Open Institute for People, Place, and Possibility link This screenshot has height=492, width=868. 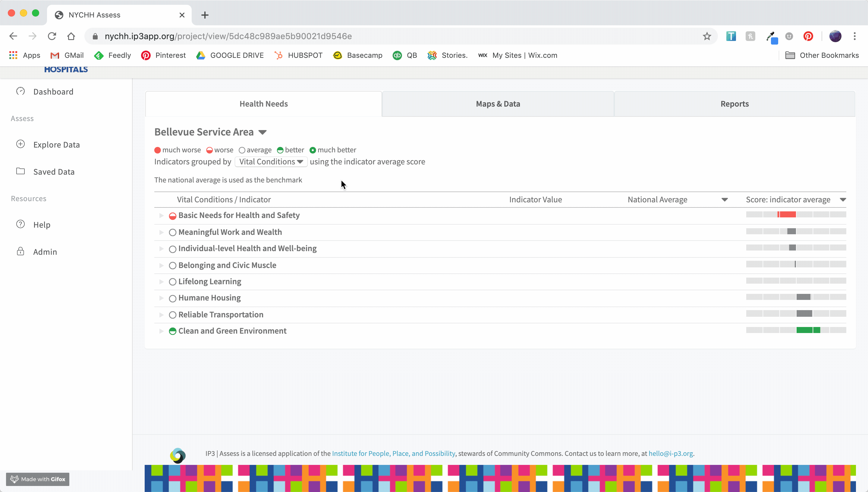pos(393,453)
